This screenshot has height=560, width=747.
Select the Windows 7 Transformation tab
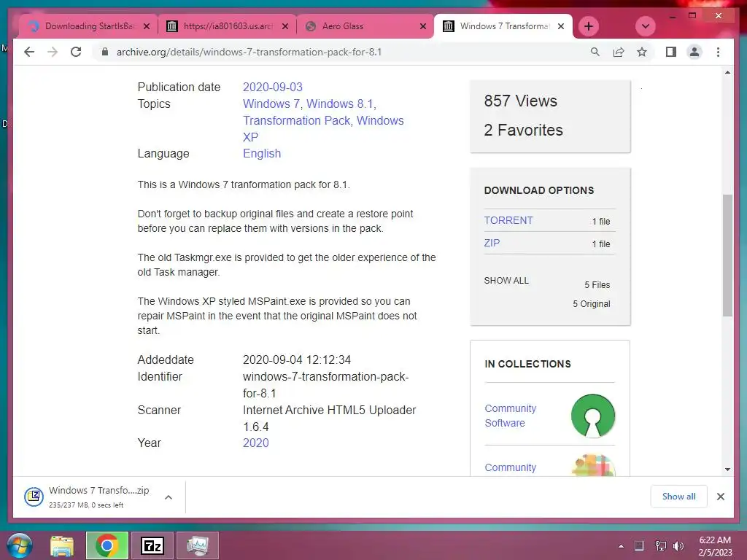pos(503,26)
